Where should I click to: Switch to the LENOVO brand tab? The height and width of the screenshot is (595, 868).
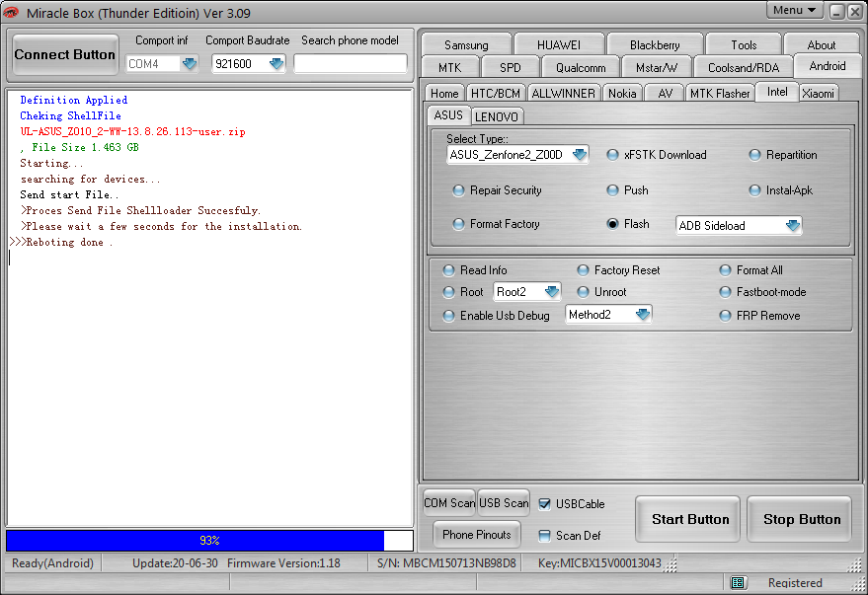pyautogui.click(x=497, y=116)
